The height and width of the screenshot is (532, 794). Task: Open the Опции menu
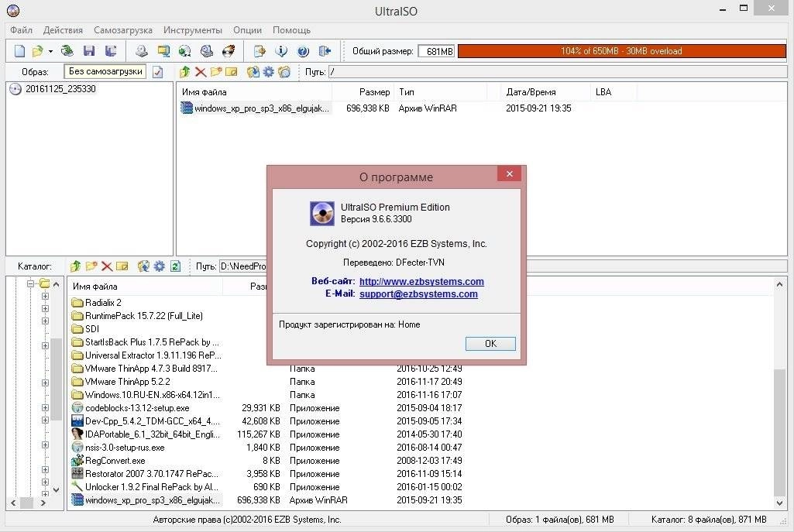click(247, 30)
